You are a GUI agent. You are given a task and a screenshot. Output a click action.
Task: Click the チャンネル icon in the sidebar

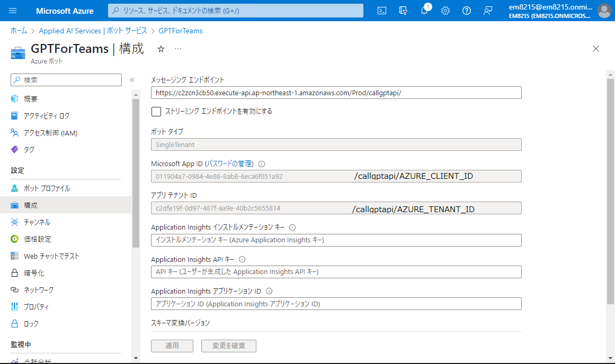(14, 222)
